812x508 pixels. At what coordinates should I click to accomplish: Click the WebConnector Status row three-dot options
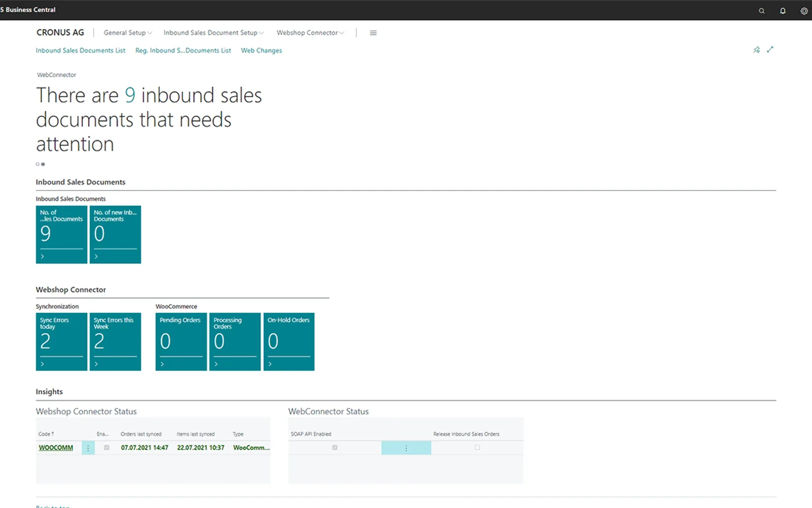(x=406, y=448)
